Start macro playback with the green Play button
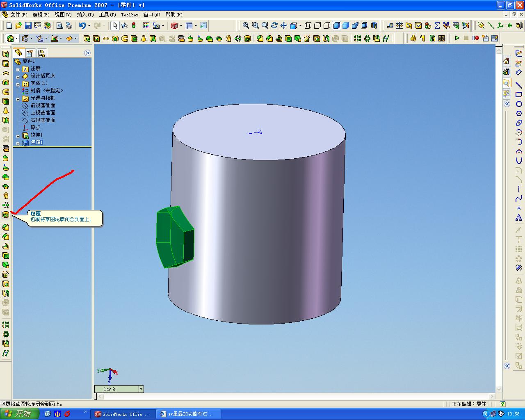Viewport: 525px width, 420px height. click(457, 38)
